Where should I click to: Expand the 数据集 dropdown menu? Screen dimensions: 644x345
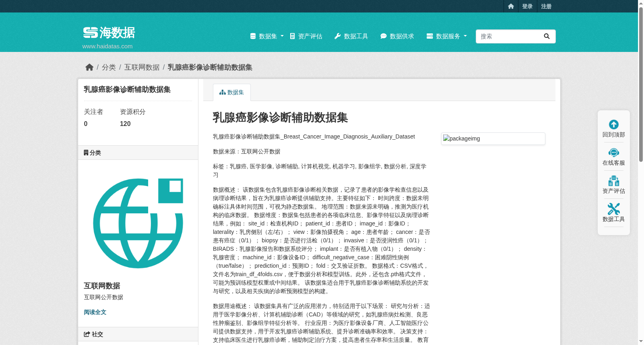coord(267,36)
